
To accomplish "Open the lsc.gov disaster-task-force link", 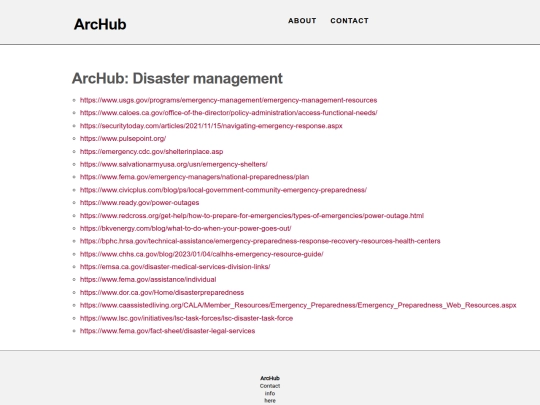I will pos(186,318).
